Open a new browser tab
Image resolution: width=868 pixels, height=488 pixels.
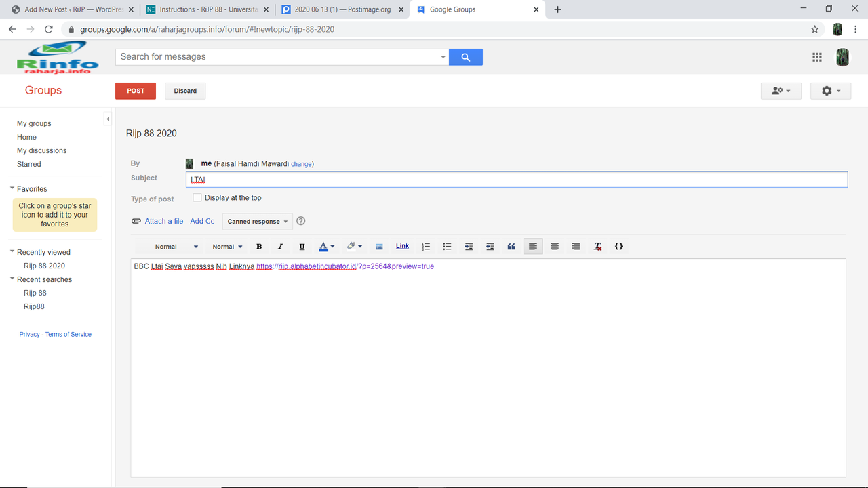(557, 9)
